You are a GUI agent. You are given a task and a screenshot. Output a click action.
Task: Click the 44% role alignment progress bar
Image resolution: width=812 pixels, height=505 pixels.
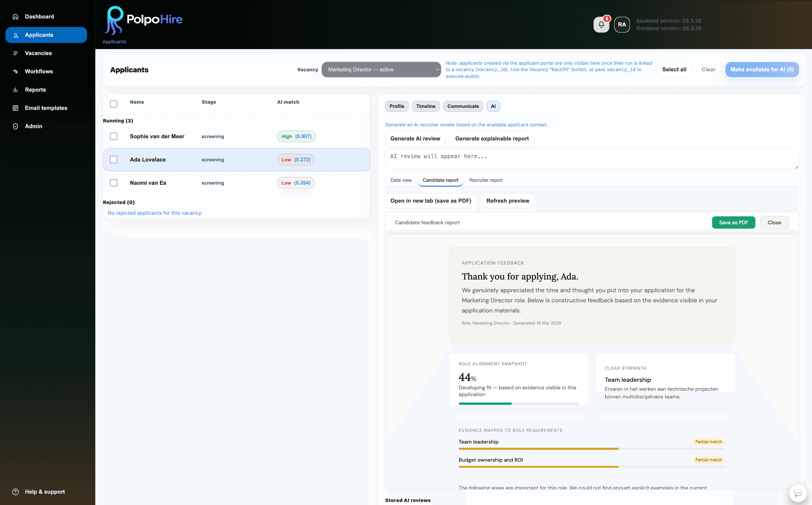[x=518, y=404]
